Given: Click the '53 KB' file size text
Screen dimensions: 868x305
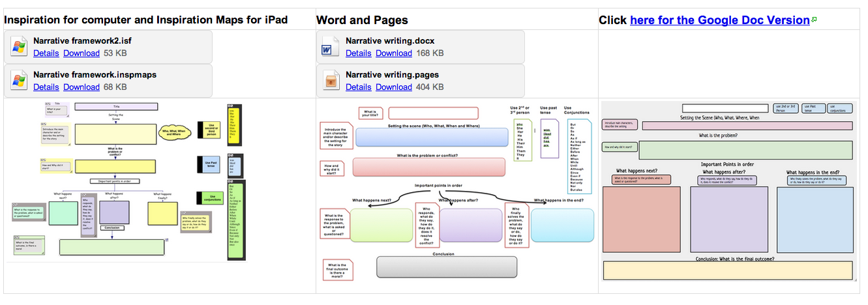Looking at the screenshot, I should pos(115,53).
